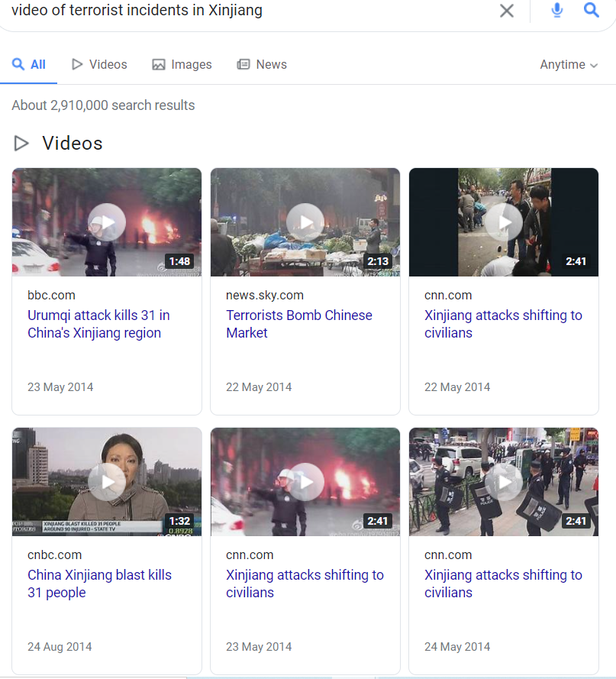The image size is (616, 679).
Task: Play the cnn.com video dated 23 May 2014
Action: [305, 482]
